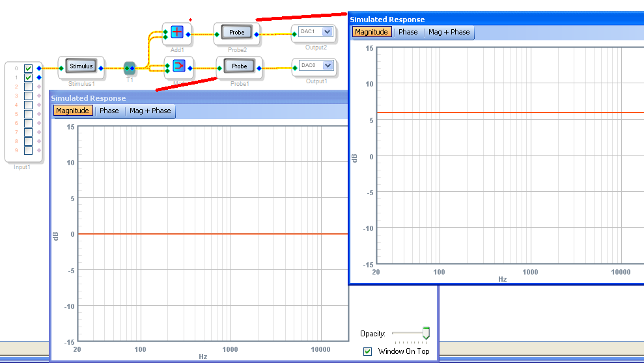Viewport: 644px width, 363px height.
Task: Click the green input pin of Output1 DAC0
Action: pos(294,67)
